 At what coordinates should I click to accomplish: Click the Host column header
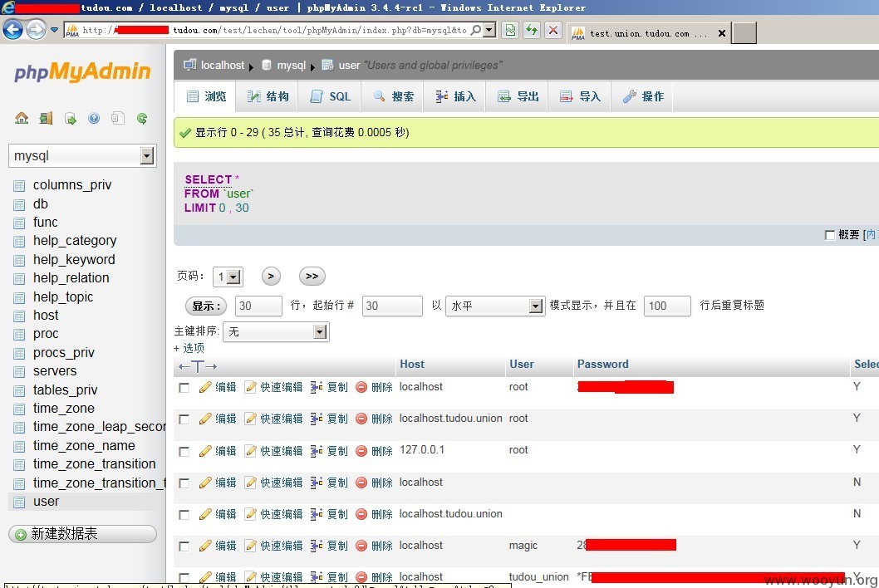click(x=411, y=364)
